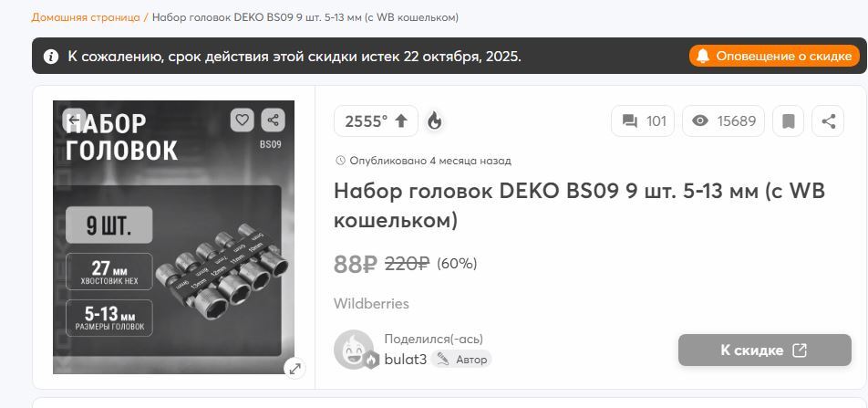Click the back arrow on product image
868x408 pixels.
74,120
